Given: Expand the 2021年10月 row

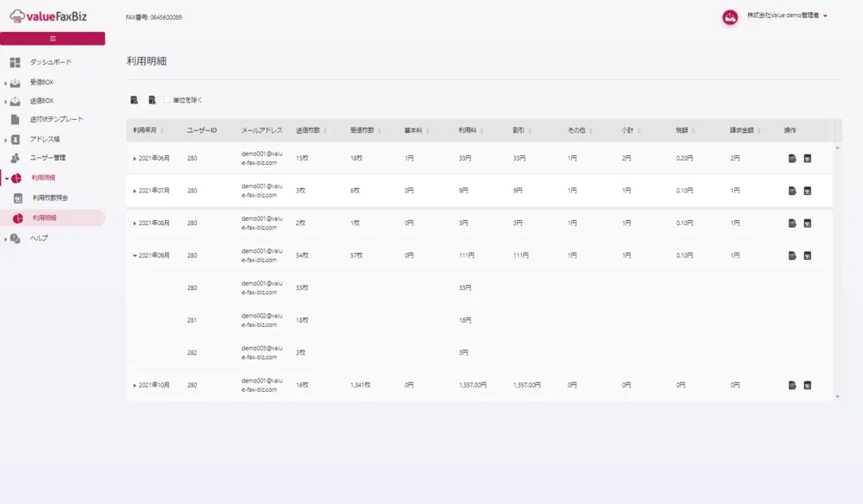Looking at the screenshot, I should coord(135,385).
